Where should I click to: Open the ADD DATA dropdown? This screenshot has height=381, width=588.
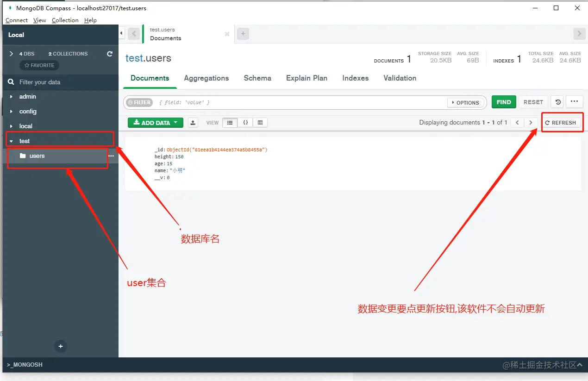(x=156, y=123)
